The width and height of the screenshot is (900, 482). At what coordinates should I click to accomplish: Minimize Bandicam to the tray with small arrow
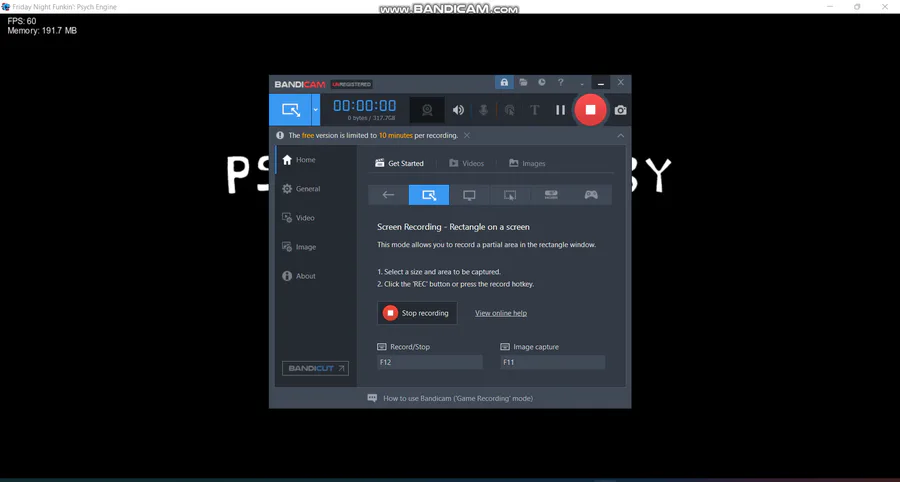click(583, 83)
